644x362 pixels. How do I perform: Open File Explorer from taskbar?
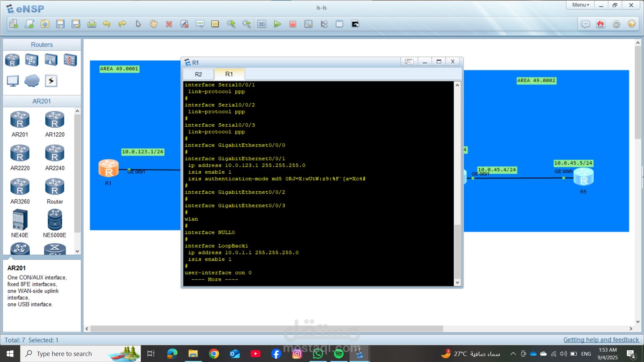[x=193, y=354]
